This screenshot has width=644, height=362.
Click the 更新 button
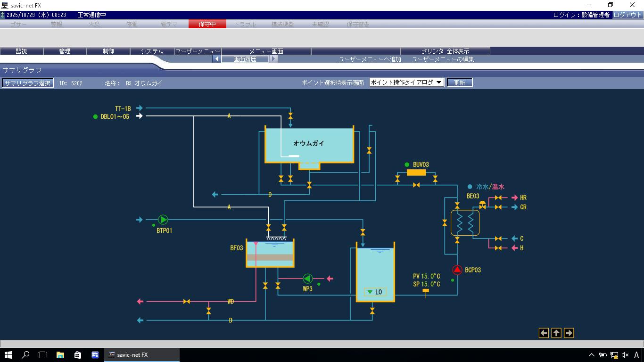pyautogui.click(x=459, y=82)
